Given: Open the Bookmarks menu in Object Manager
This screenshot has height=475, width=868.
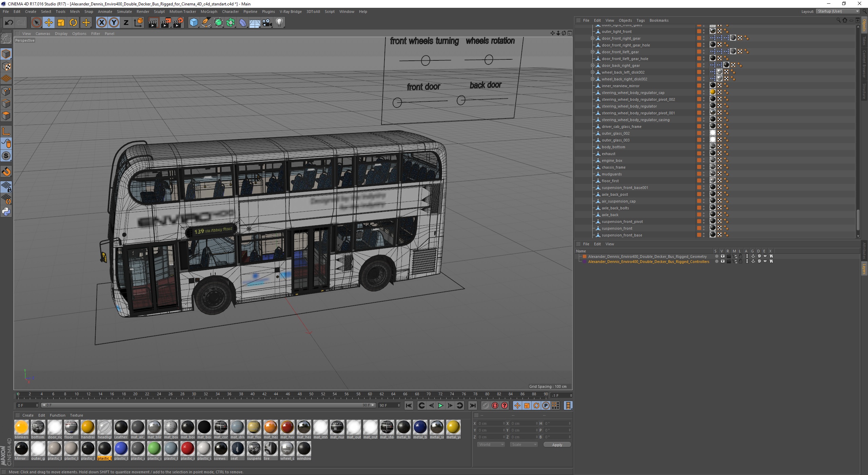Looking at the screenshot, I should click(x=659, y=20).
